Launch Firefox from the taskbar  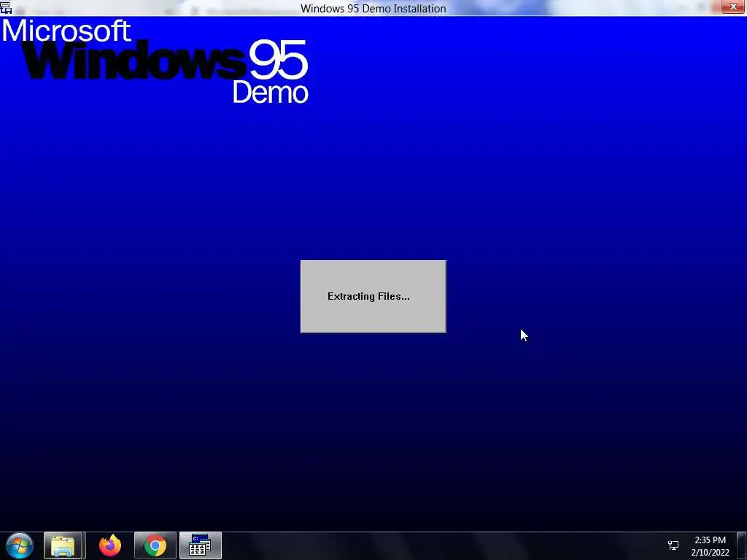point(110,545)
